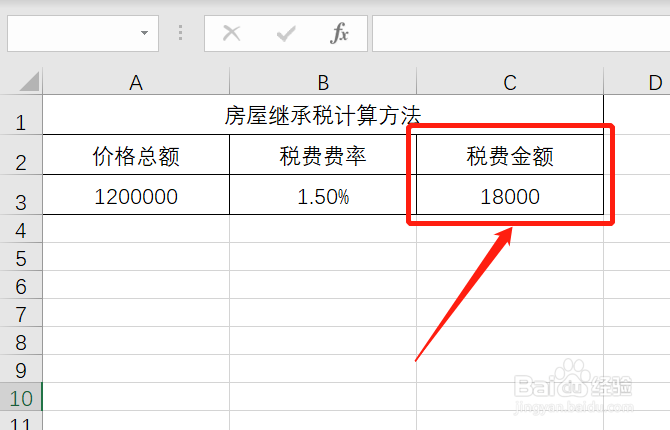670x430 pixels.
Task: Click into the formula bar input
Action: [x=521, y=33]
